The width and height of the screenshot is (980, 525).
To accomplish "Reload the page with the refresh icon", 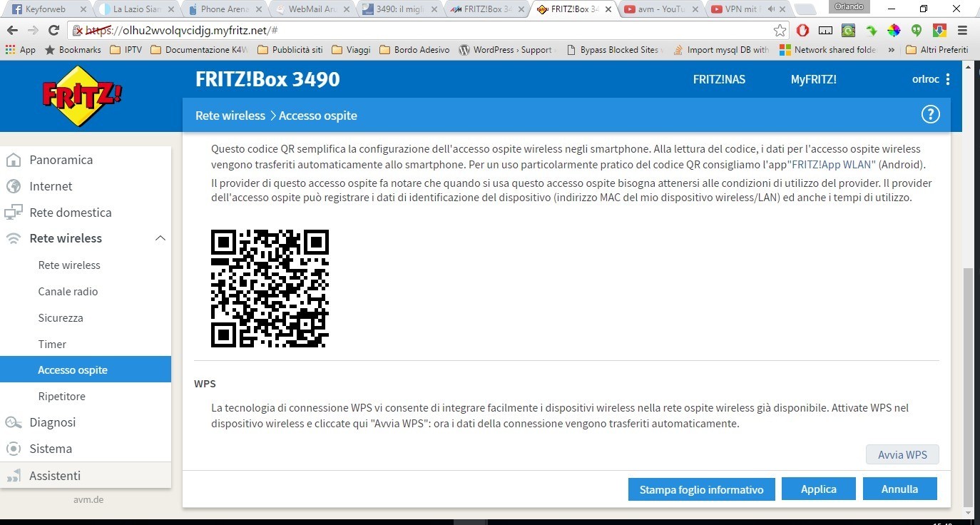I will (53, 31).
